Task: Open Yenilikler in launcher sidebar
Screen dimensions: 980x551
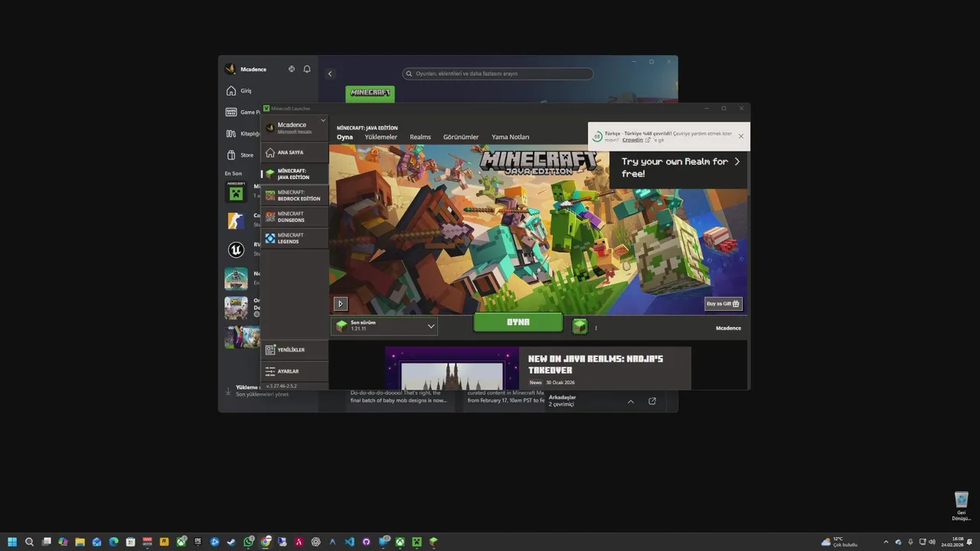Action: click(294, 350)
